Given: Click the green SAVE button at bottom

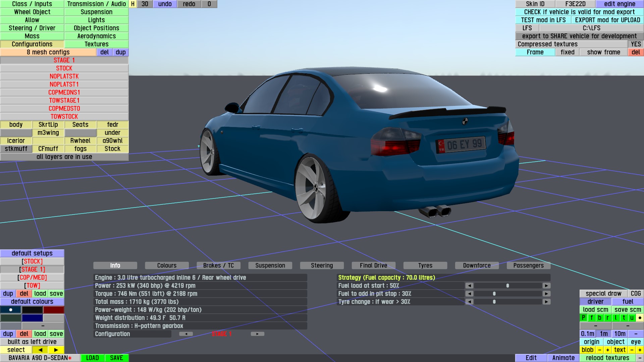Looking at the screenshot, I should [116, 358].
